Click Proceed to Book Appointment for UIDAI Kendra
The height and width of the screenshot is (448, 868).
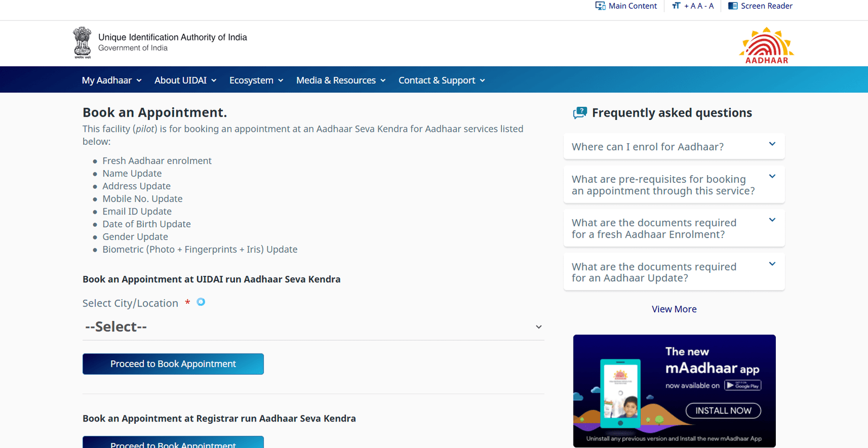click(x=173, y=364)
